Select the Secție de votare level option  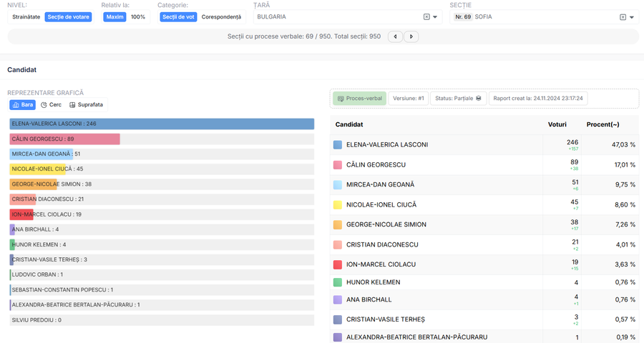coord(68,17)
